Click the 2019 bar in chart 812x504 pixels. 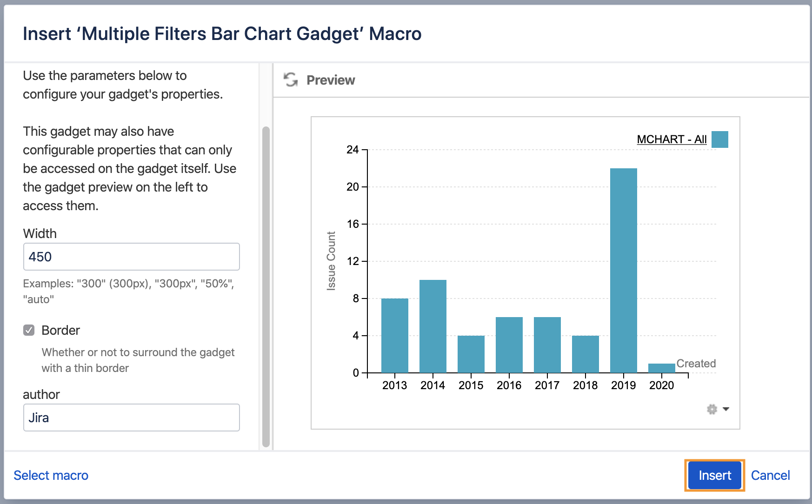(624, 271)
